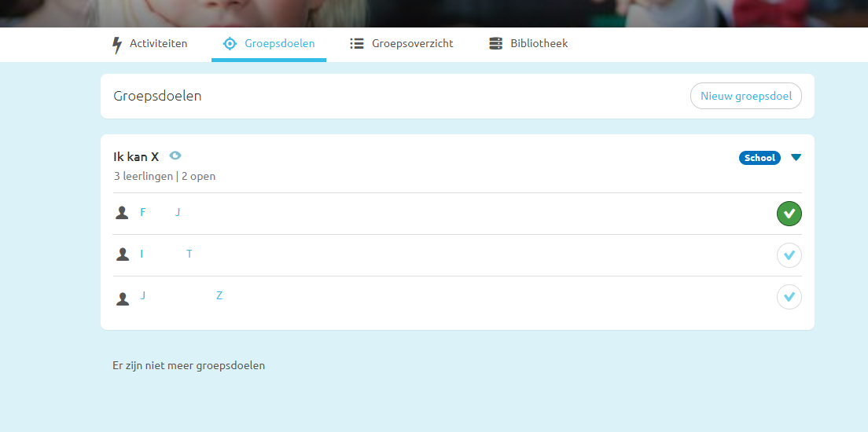The height and width of the screenshot is (432, 868).
Task: Uncheck the green completed checkmark for F J
Action: coord(789,214)
